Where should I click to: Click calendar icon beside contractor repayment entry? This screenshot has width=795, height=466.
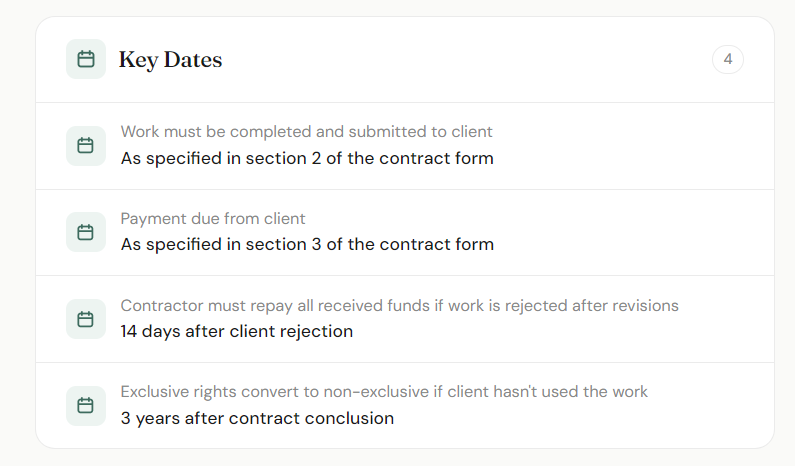point(86,319)
